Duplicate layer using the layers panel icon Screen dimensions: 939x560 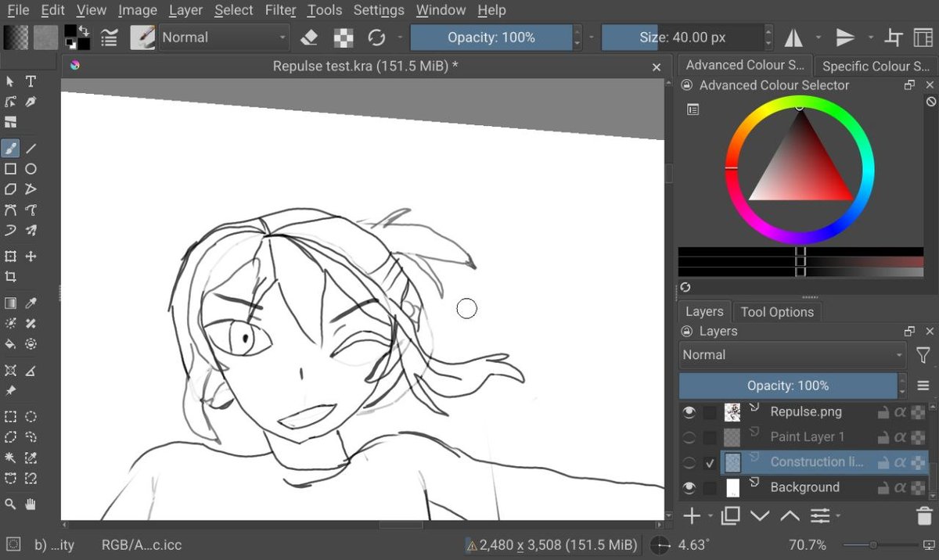click(731, 515)
